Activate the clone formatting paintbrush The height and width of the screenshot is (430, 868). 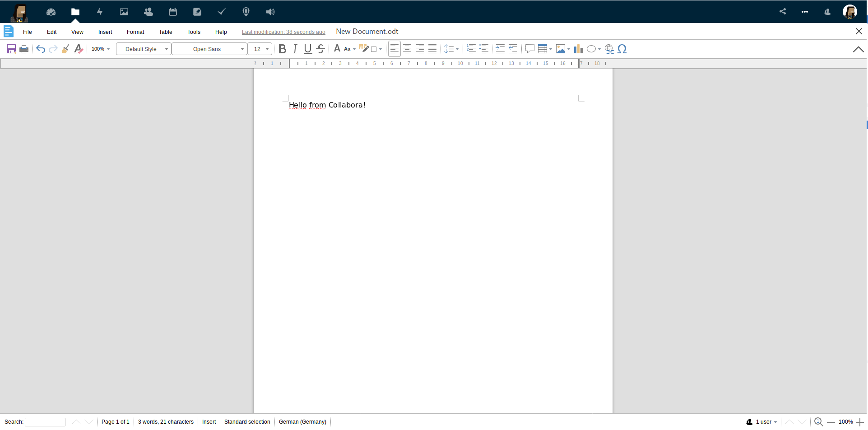(x=65, y=49)
